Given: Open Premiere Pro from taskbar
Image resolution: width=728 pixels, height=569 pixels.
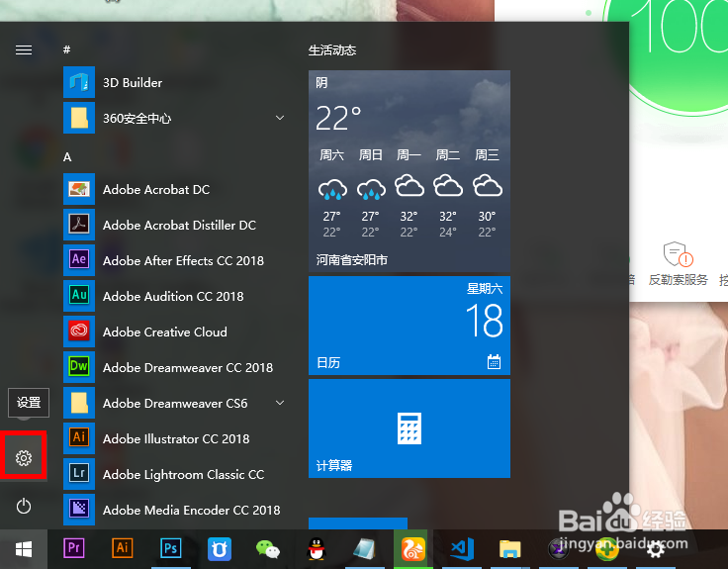Looking at the screenshot, I should coord(74,548).
